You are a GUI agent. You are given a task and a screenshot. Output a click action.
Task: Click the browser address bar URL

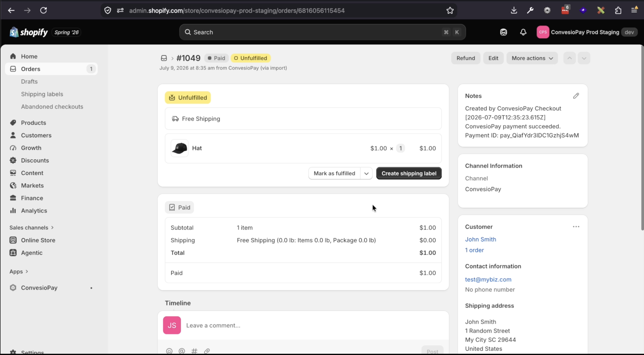237,11
